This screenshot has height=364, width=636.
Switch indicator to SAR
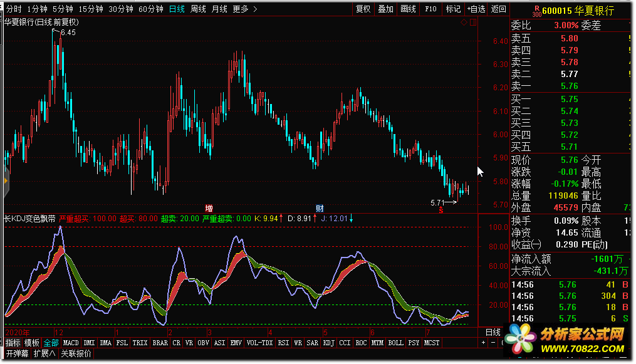click(312, 343)
